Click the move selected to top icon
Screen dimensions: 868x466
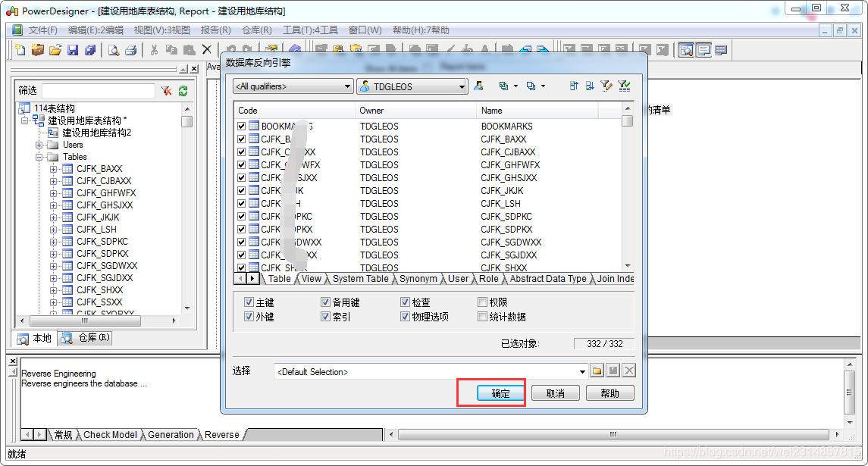coord(574,86)
